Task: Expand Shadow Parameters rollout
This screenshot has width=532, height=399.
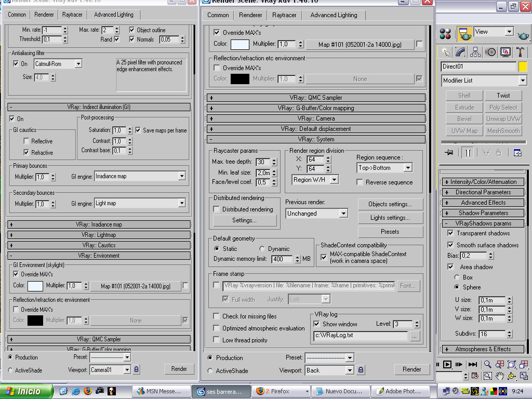Action: coord(483,213)
